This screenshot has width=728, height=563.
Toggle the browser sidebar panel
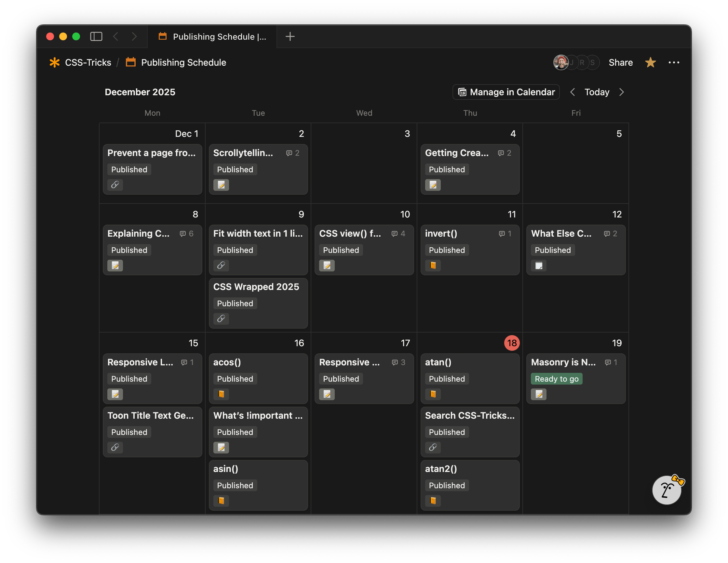[96, 37]
